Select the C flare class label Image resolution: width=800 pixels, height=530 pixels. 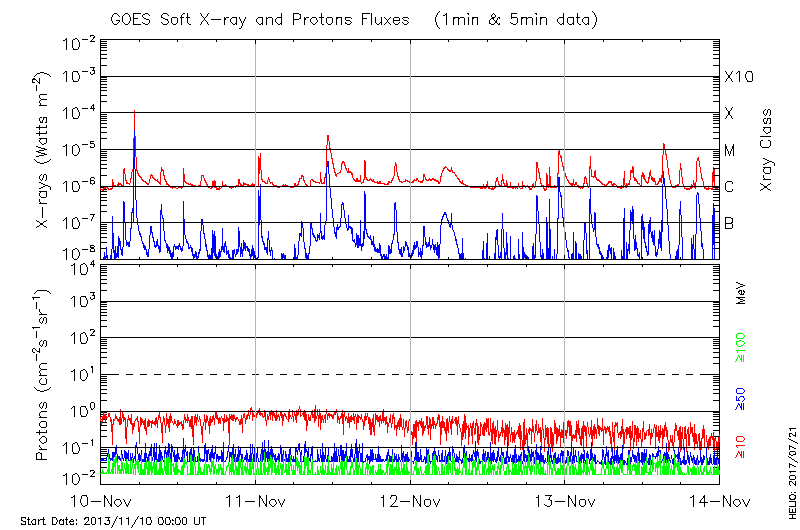[x=729, y=187]
